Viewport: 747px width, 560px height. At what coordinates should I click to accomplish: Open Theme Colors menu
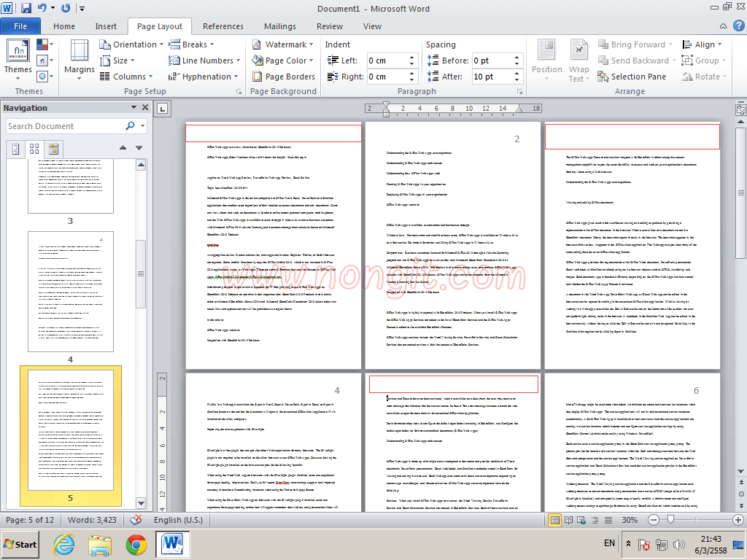pos(44,44)
